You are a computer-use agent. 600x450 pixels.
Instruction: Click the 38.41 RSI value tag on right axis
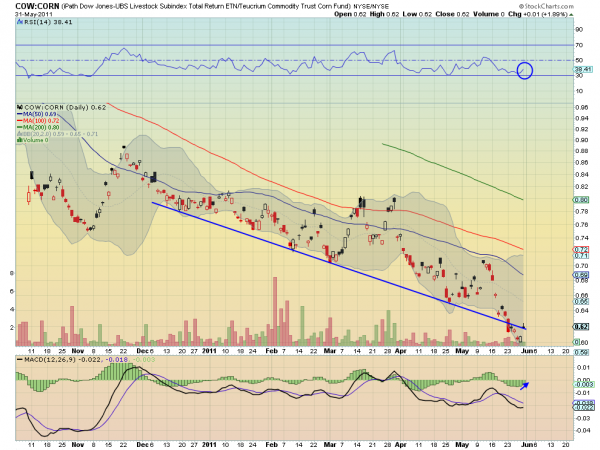point(584,69)
